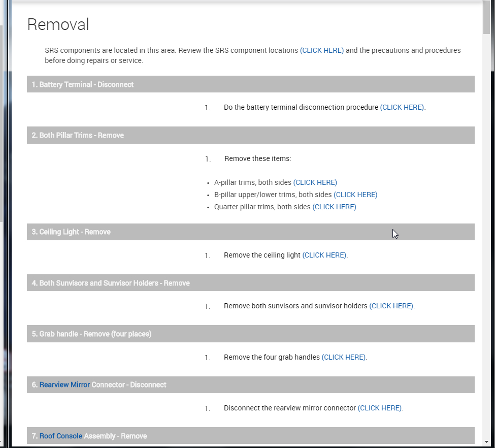Follow the sunvisor holders CLICK HERE link
This screenshot has height=448, width=495.
pos(391,306)
